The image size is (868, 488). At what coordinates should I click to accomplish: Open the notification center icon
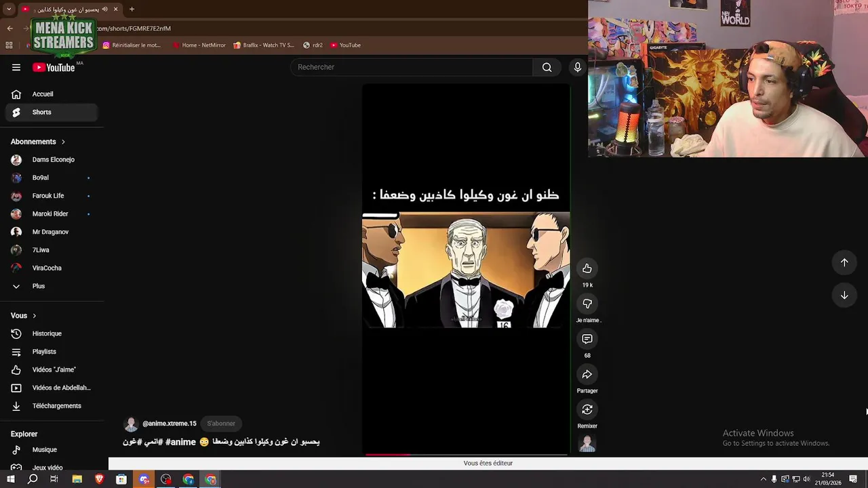point(854,479)
